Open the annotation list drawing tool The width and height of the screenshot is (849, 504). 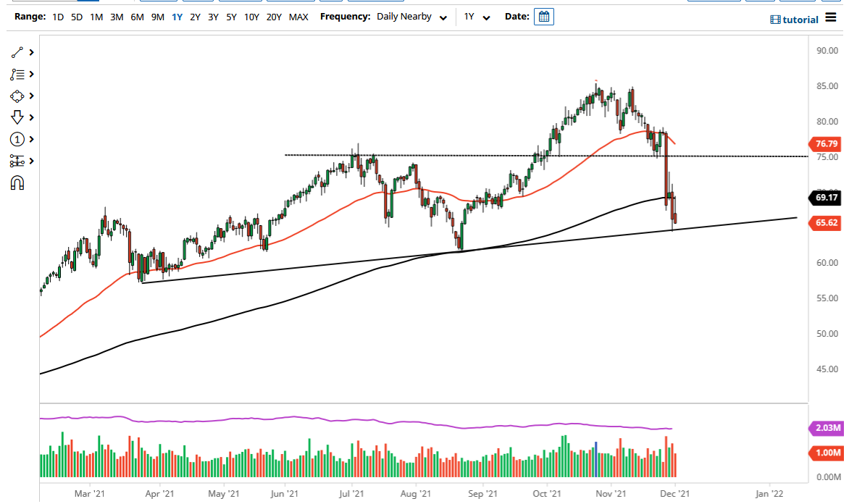[x=16, y=74]
